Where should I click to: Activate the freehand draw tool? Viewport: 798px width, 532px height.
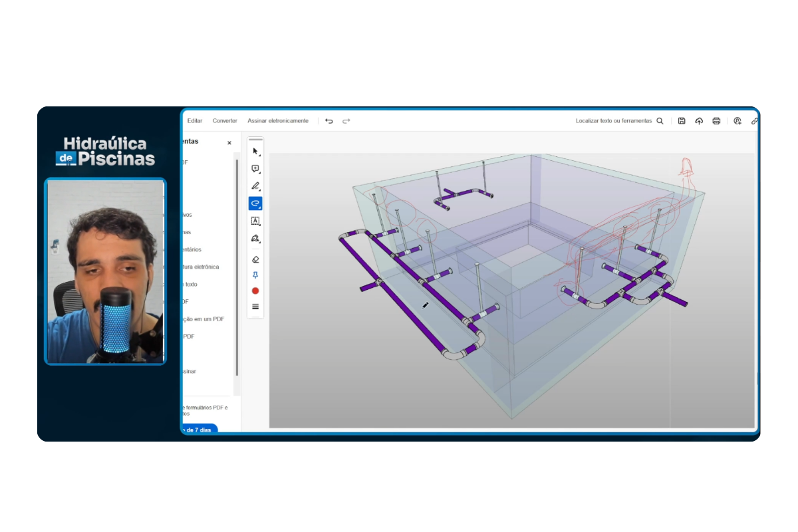coord(255,203)
